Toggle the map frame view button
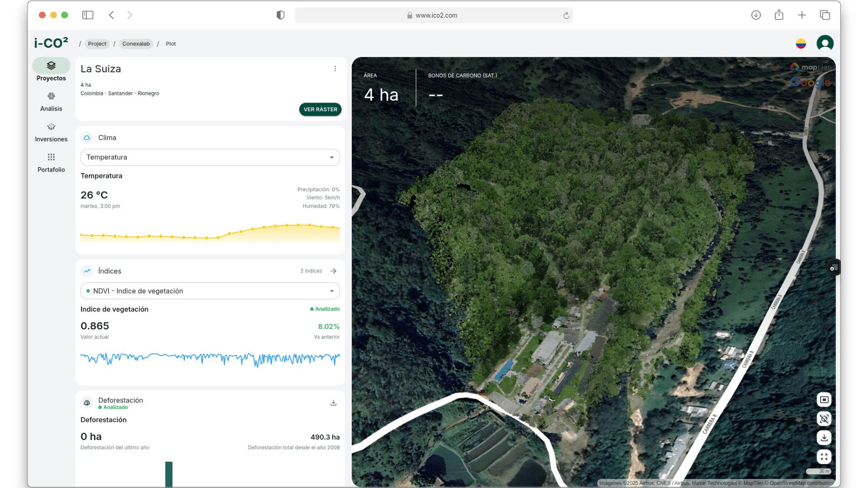Image resolution: width=868 pixels, height=488 pixels. click(824, 399)
